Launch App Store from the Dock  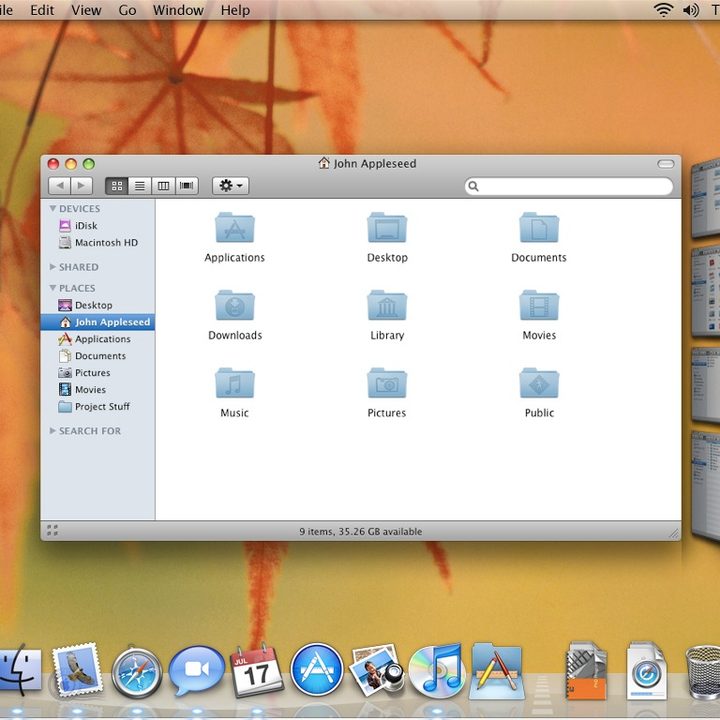pos(317,669)
